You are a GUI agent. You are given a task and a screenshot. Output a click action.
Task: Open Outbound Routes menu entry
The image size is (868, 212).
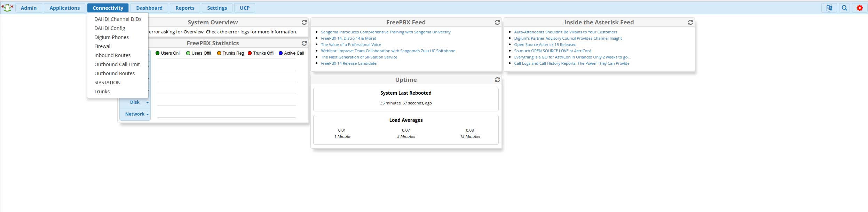click(x=118, y=73)
